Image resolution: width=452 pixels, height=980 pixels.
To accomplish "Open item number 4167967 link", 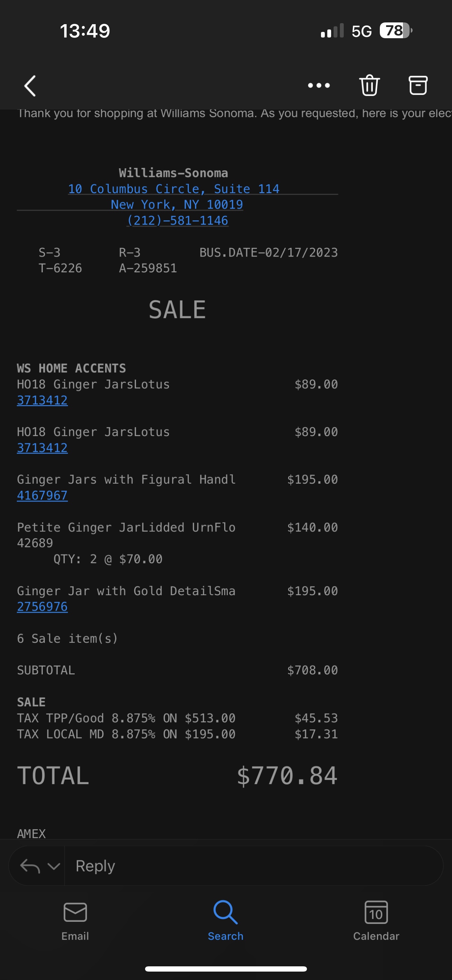I will coord(42,495).
